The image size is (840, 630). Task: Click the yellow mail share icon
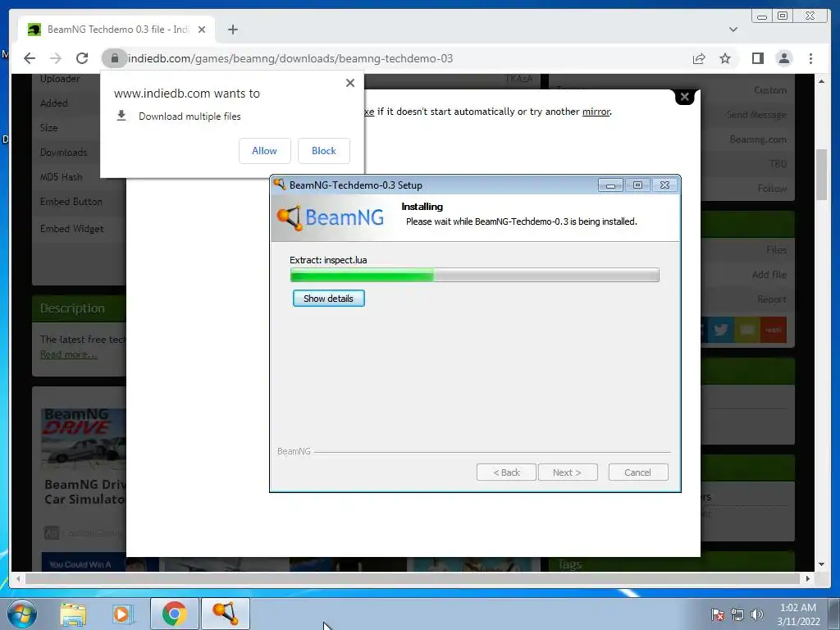tap(746, 330)
